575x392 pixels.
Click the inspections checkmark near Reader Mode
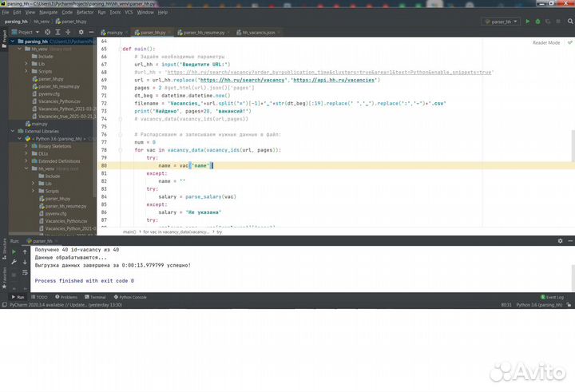tap(570, 42)
